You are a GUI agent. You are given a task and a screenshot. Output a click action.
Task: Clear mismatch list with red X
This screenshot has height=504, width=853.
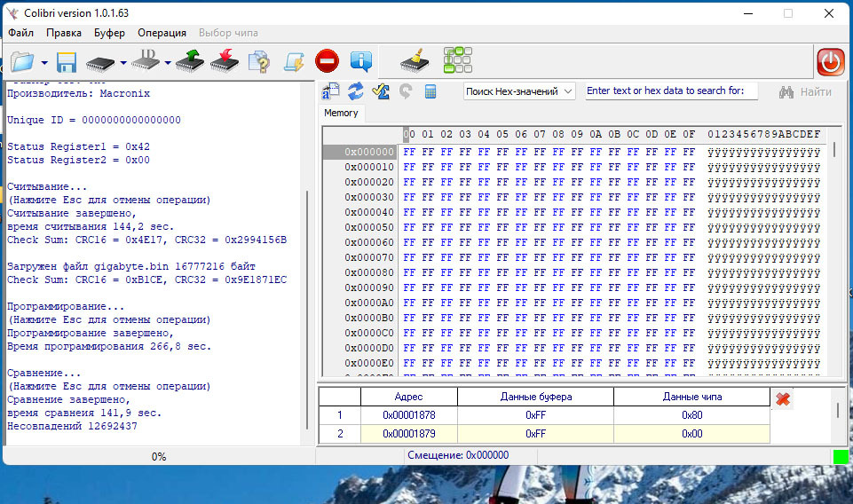click(783, 399)
